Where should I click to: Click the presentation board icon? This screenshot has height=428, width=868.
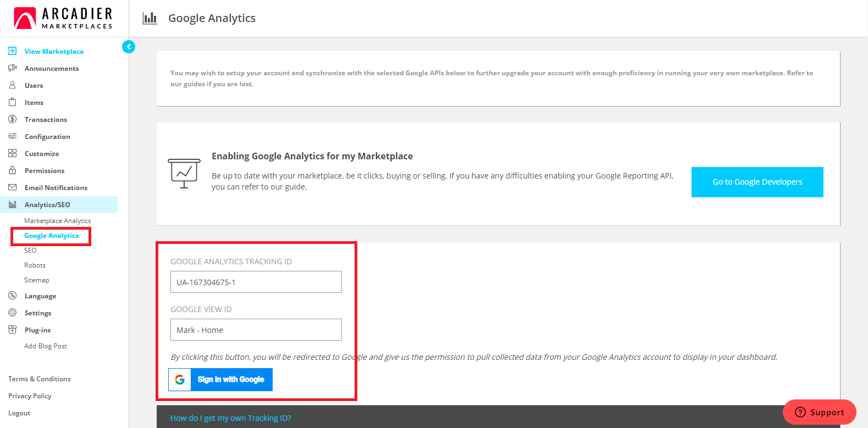[x=184, y=173]
